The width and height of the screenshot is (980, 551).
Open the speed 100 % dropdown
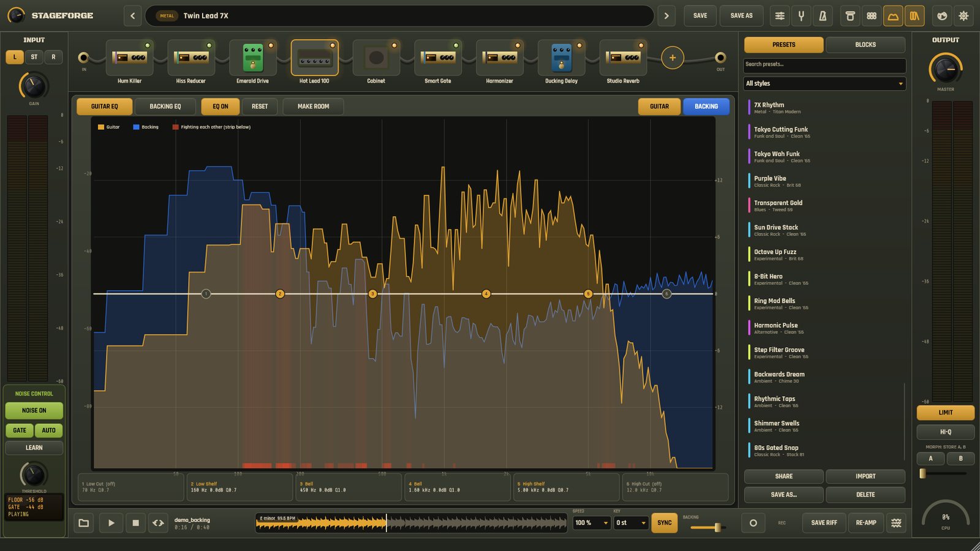pos(592,523)
